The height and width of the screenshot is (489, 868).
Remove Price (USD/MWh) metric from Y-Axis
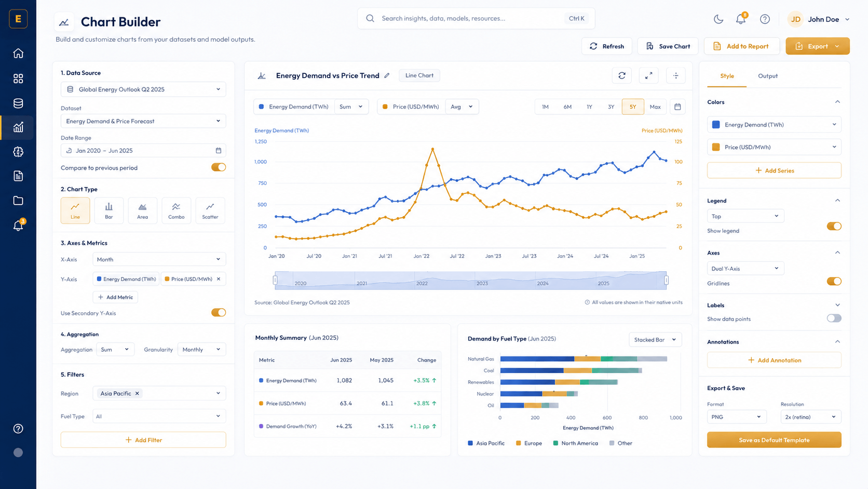219,279
